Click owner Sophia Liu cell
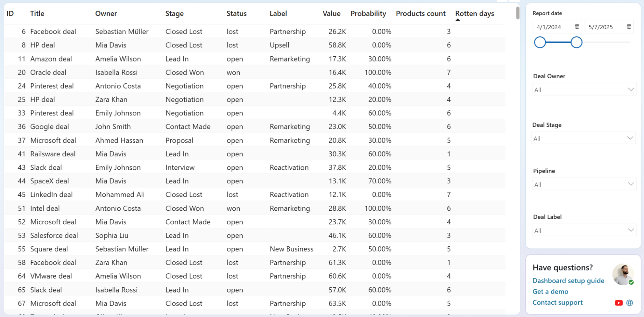This screenshot has width=644, height=317. 112,235
